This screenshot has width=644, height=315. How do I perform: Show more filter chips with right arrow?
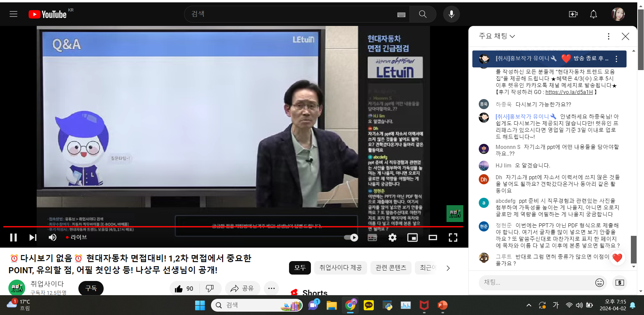click(448, 268)
